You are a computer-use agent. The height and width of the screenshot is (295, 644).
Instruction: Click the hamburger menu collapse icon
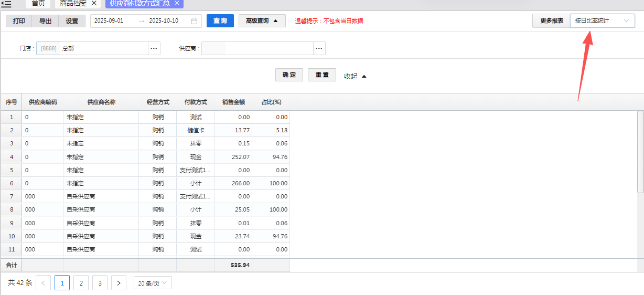(x=6, y=4)
